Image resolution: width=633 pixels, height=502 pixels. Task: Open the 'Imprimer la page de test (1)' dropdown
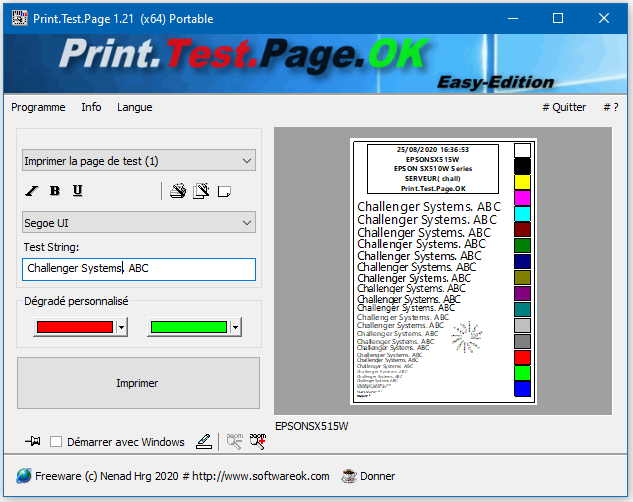[x=138, y=161]
